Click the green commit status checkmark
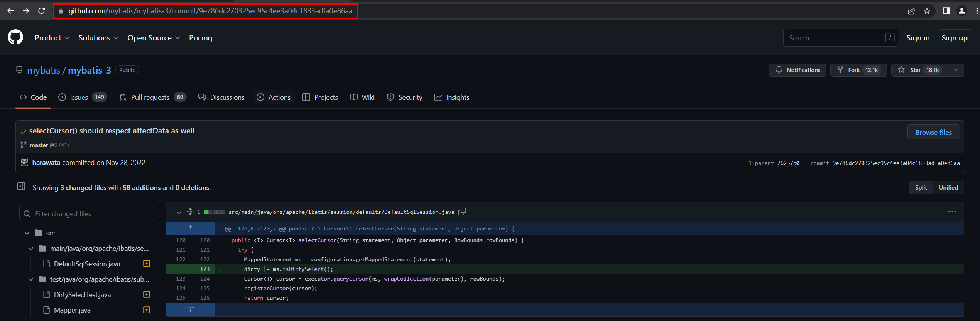Viewport: 980px width, 321px height. (24, 132)
